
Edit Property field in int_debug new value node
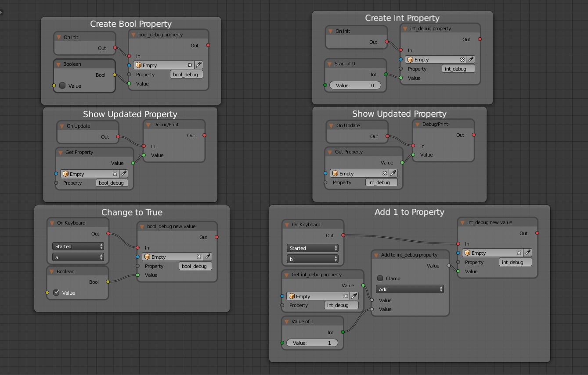click(516, 262)
